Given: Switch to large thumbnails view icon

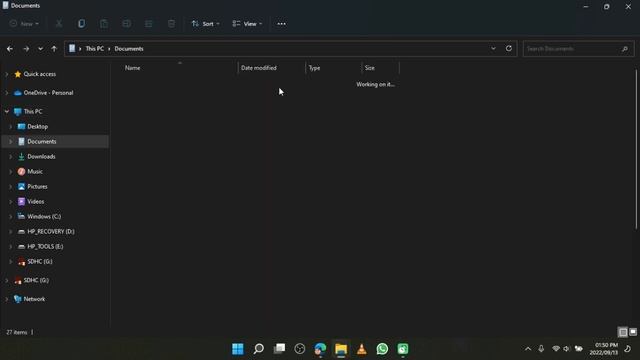Looking at the screenshot, I should coord(633,332).
